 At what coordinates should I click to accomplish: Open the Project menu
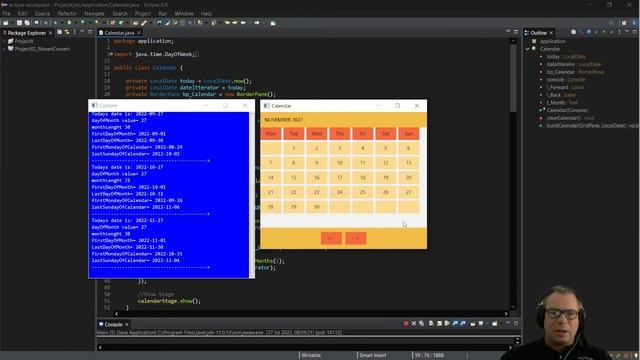[143, 13]
